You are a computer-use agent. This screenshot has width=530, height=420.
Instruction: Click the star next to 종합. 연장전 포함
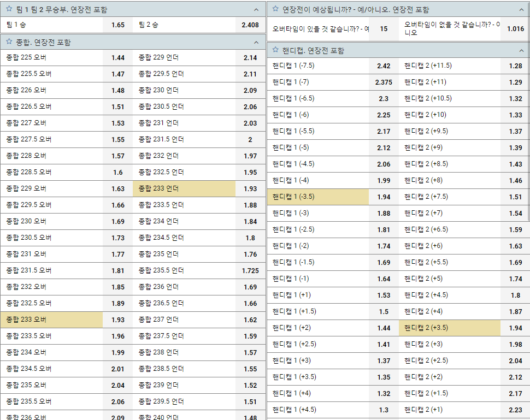9,42
